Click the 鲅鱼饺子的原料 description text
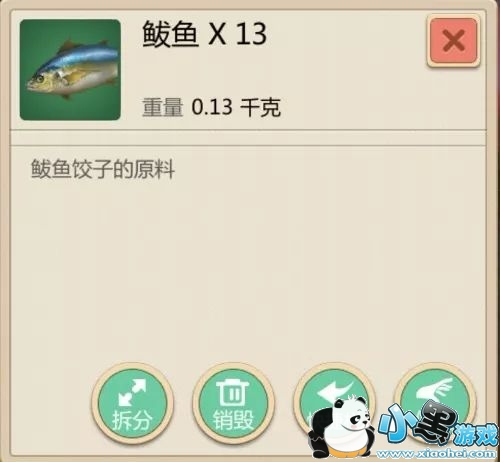This screenshot has width=500, height=462. (103, 169)
